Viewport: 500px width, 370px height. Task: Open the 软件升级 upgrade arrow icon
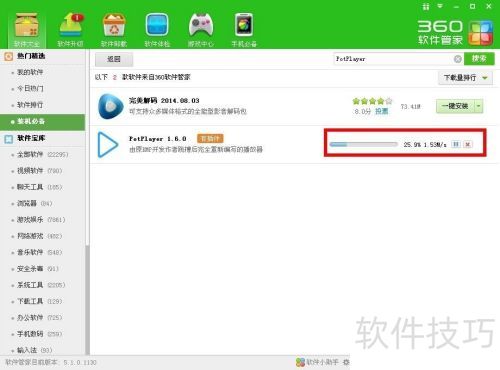click(71, 25)
